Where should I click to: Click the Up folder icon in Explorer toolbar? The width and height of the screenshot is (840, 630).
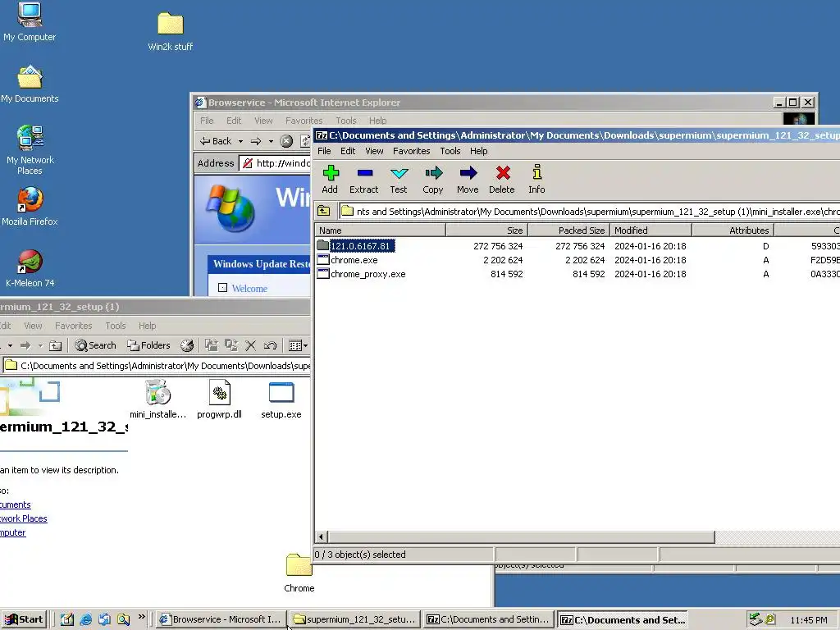point(55,345)
